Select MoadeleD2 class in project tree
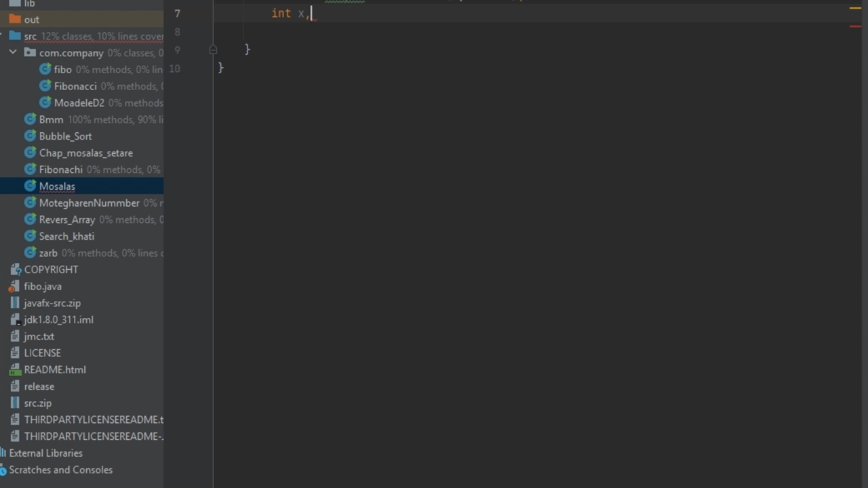The width and height of the screenshot is (868, 488). tap(79, 103)
